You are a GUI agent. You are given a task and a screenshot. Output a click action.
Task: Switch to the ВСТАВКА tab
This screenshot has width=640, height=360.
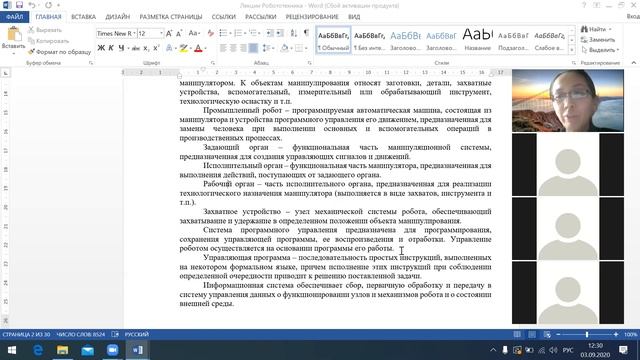click(83, 17)
